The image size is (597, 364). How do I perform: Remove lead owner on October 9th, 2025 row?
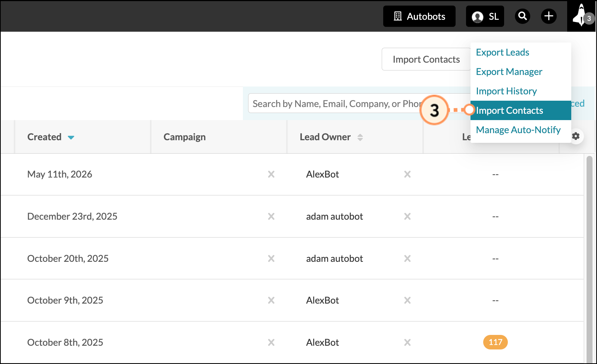pyautogui.click(x=407, y=300)
